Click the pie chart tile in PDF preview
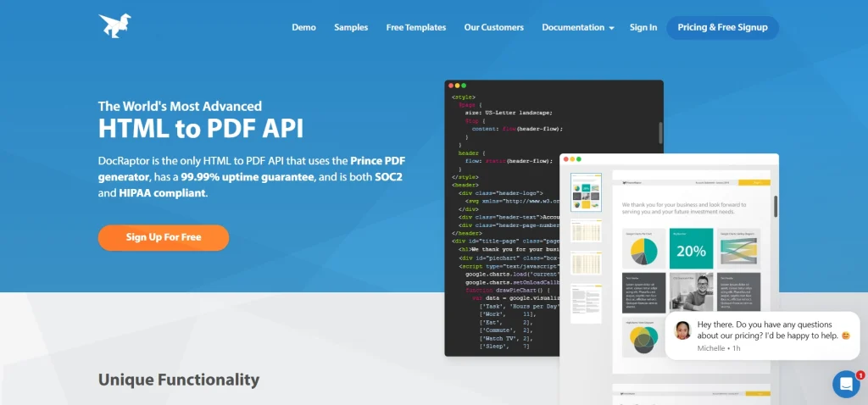The width and height of the screenshot is (868, 405). [644, 248]
